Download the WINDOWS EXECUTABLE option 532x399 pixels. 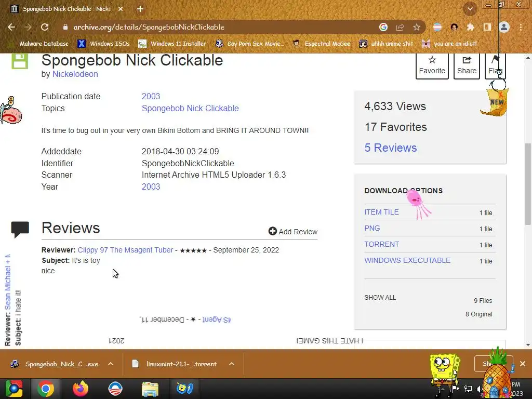click(x=407, y=261)
